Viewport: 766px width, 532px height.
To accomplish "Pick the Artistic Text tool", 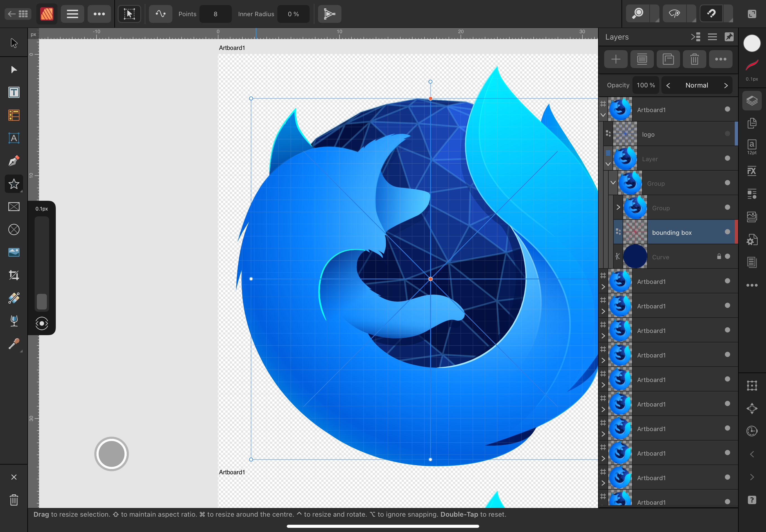I will click(x=14, y=138).
